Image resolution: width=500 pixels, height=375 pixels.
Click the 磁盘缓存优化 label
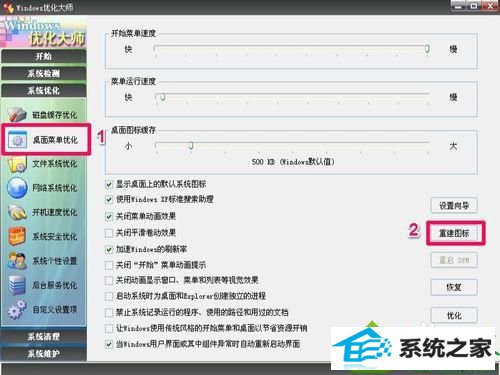coord(55,115)
